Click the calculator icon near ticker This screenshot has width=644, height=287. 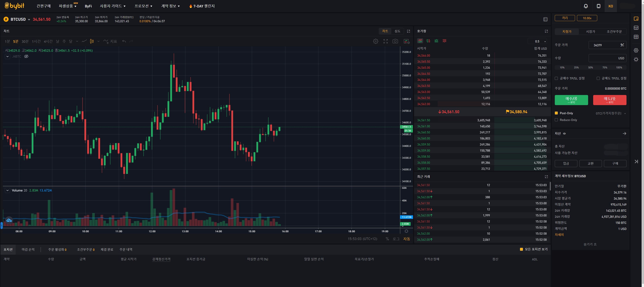[x=546, y=19]
